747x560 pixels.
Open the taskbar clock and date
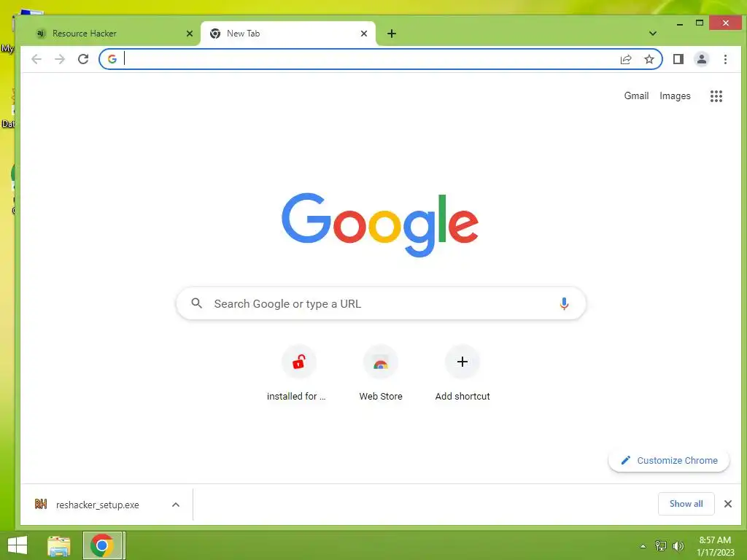(x=715, y=546)
